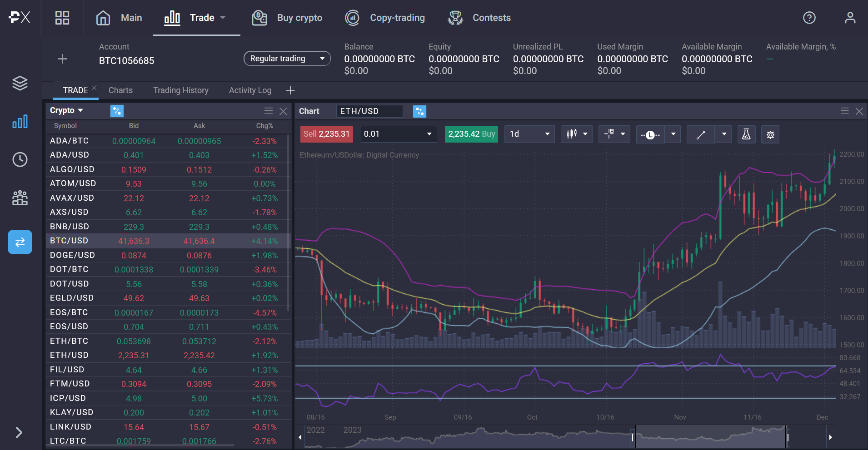Image resolution: width=868 pixels, height=450 pixels.
Task: Open the layers icon in sidebar
Action: pos(20,83)
